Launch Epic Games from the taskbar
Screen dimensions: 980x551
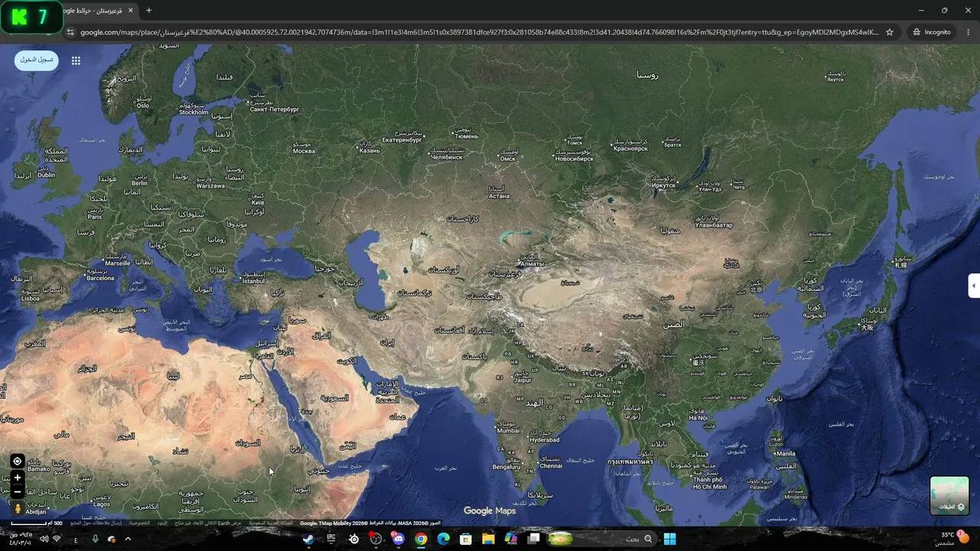point(331,539)
